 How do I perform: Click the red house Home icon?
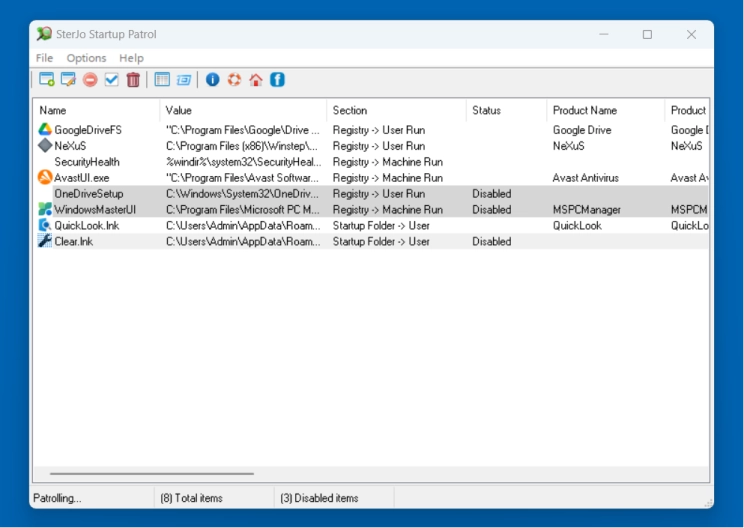tap(256, 80)
